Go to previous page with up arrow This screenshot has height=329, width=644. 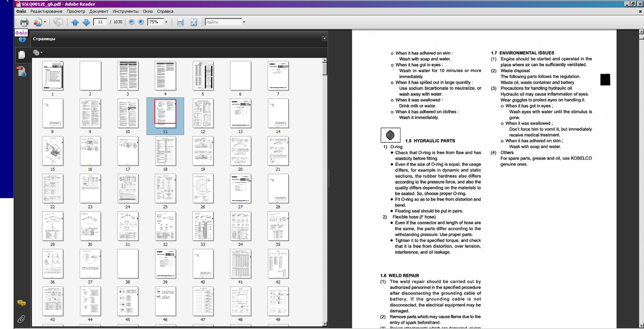(75, 22)
